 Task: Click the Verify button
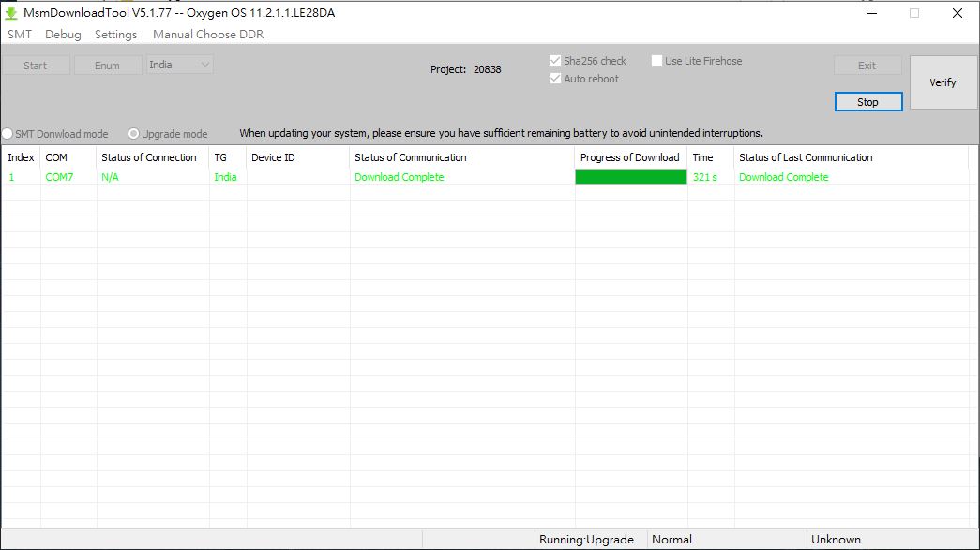[x=942, y=82]
